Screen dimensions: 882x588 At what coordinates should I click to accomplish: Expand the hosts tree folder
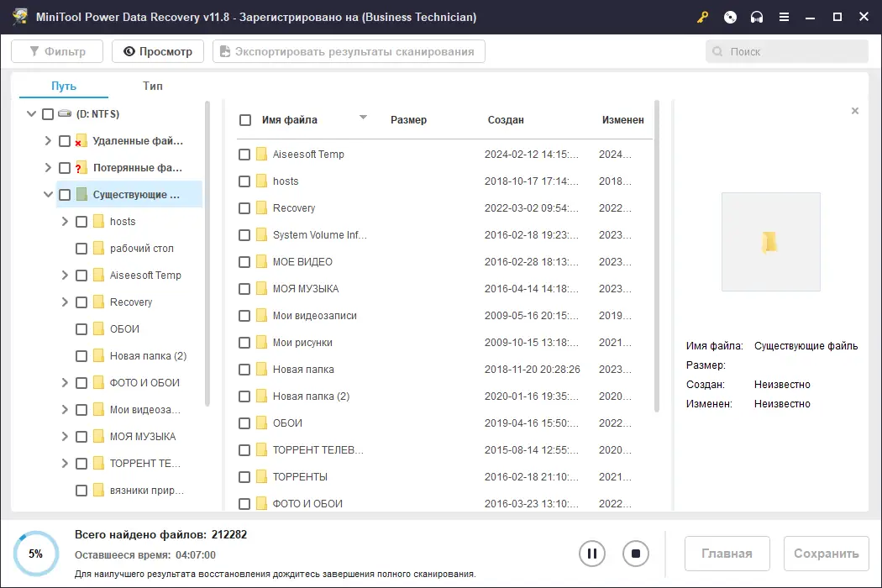tap(65, 221)
